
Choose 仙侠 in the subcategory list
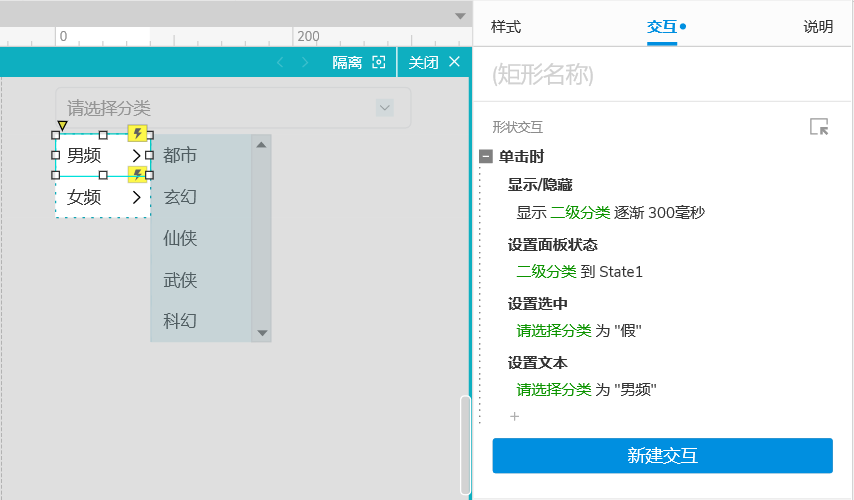tap(180, 238)
